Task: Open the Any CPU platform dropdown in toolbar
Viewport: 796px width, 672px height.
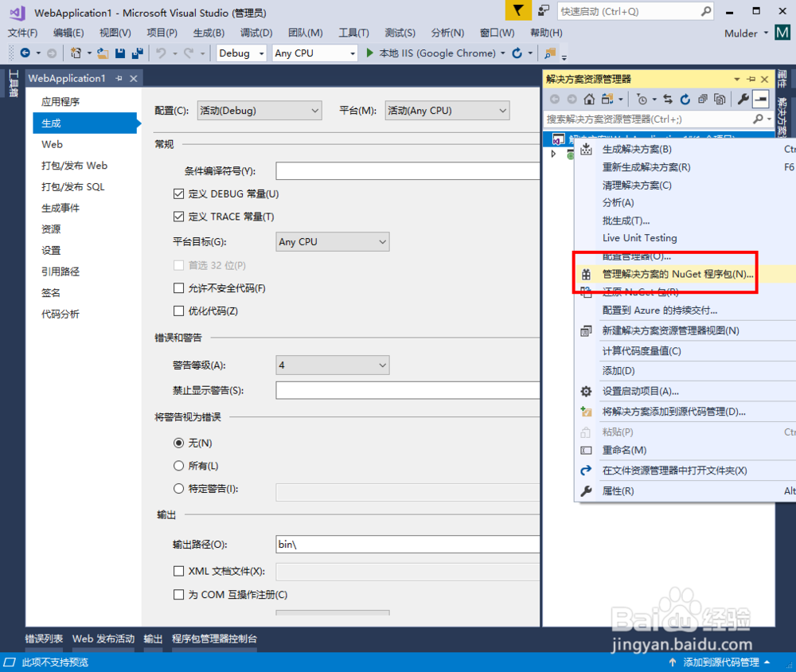Action: [x=314, y=53]
